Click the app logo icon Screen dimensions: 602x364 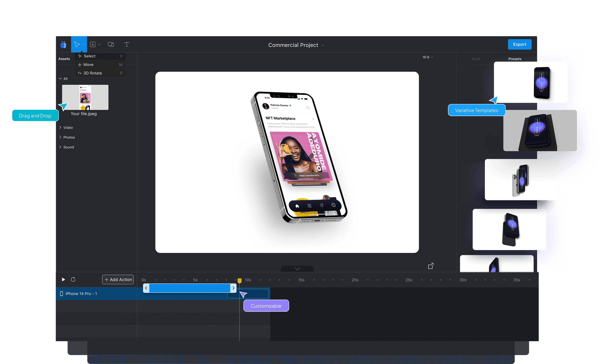coord(63,45)
